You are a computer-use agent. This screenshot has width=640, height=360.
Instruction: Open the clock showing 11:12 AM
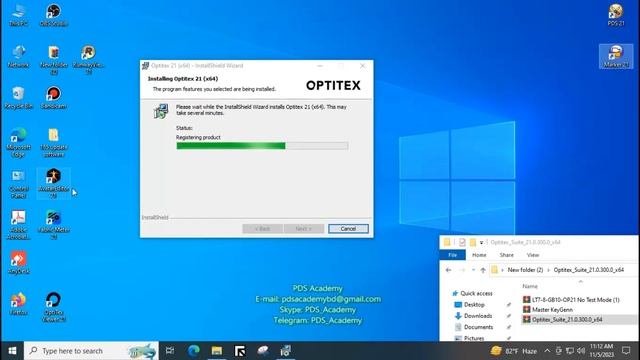pyautogui.click(x=601, y=351)
